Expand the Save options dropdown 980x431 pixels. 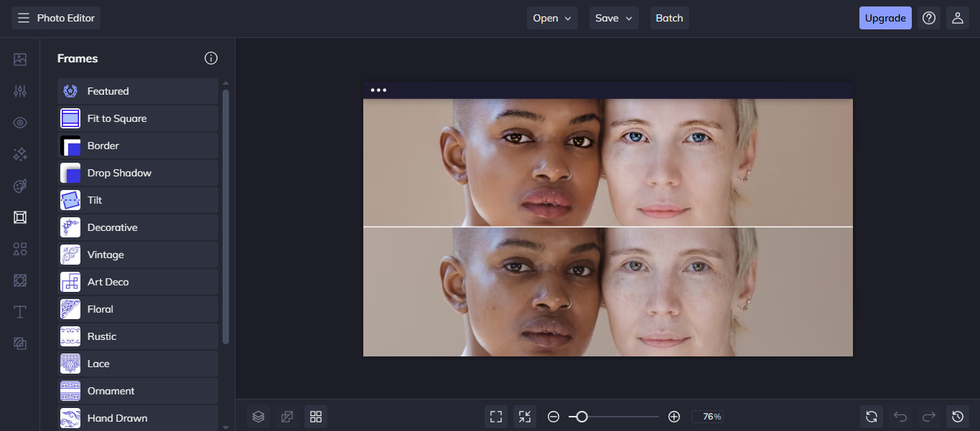tap(613, 17)
